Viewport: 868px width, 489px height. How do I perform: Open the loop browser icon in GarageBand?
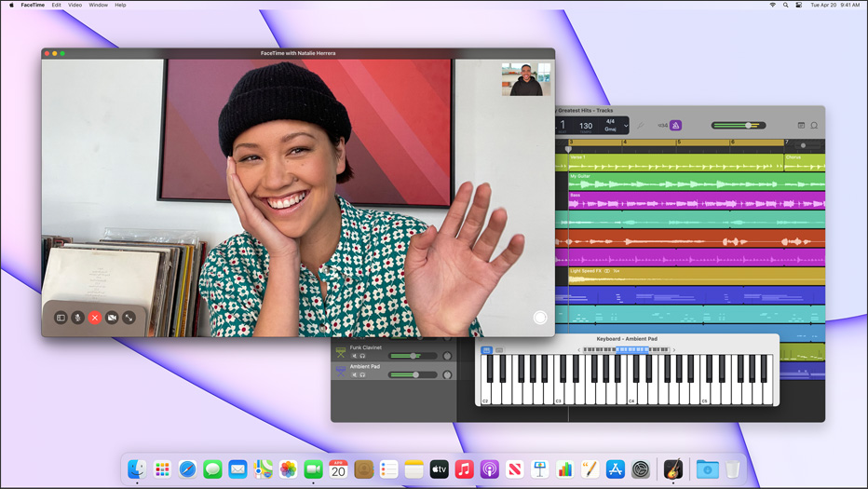click(814, 126)
